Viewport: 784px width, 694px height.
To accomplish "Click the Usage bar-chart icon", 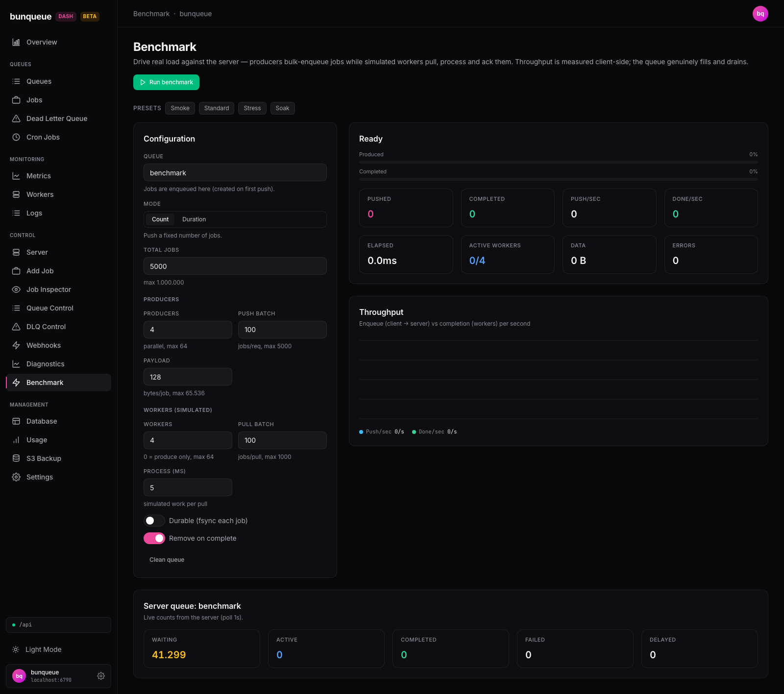I will [16, 440].
